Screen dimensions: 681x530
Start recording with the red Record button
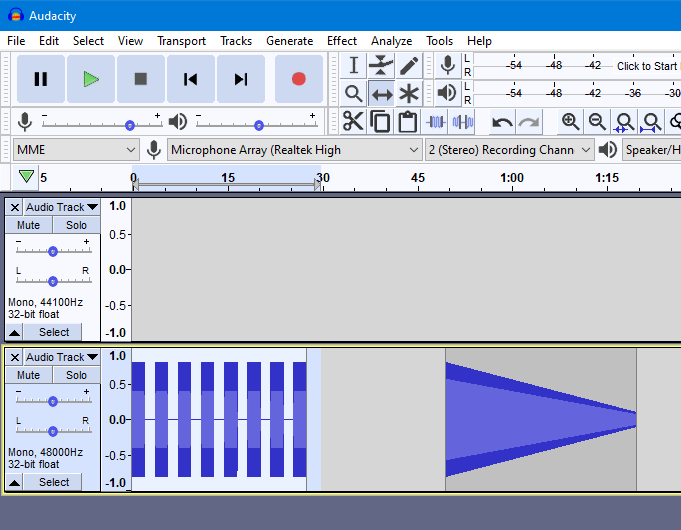tap(299, 79)
